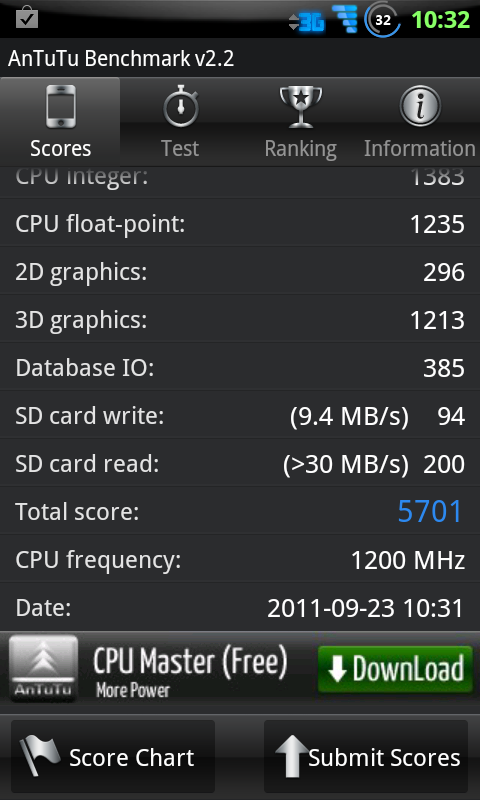The height and width of the screenshot is (800, 480).
Task: Tap the 3G data status icon
Action: [307, 22]
